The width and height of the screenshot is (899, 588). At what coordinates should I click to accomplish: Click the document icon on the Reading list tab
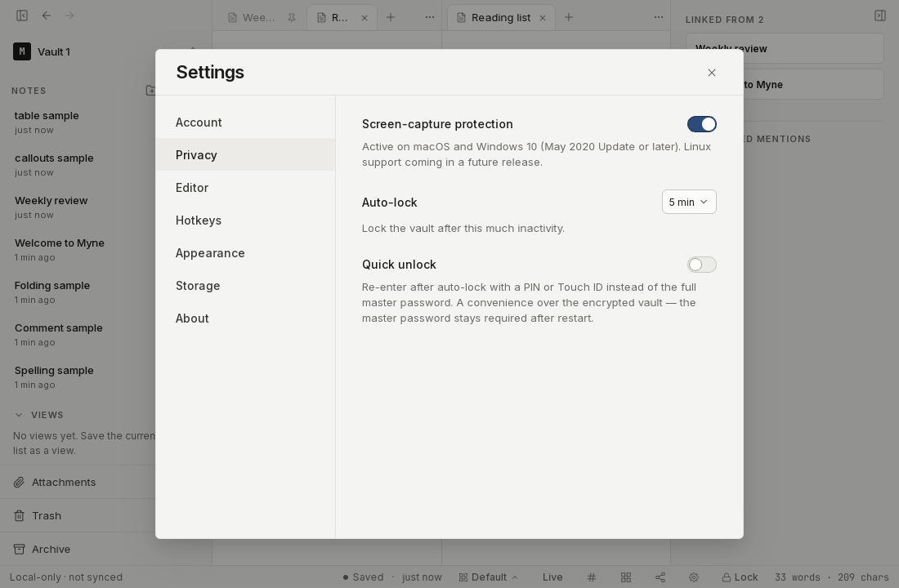[x=461, y=18]
